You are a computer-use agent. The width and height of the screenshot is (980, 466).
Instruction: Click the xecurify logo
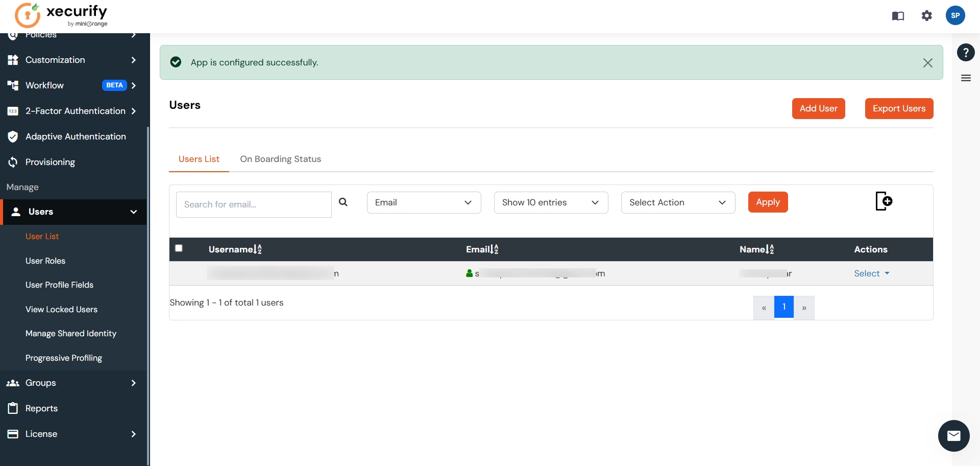pyautogui.click(x=61, y=16)
